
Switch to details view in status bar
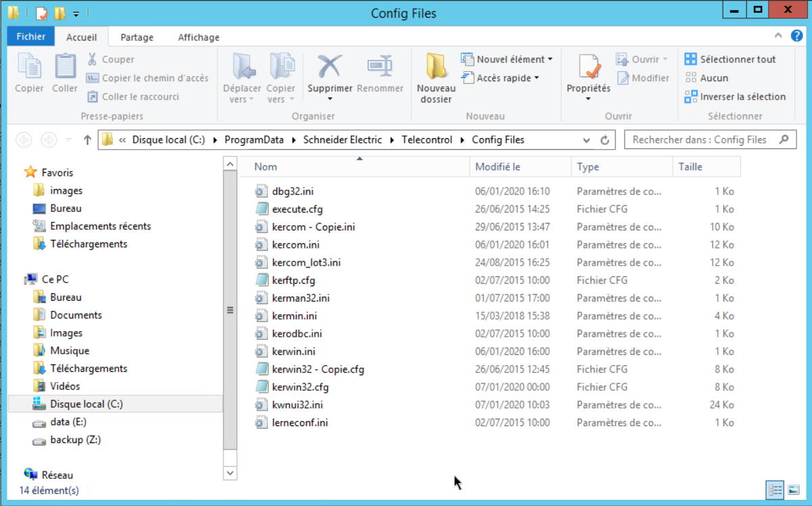pyautogui.click(x=775, y=490)
